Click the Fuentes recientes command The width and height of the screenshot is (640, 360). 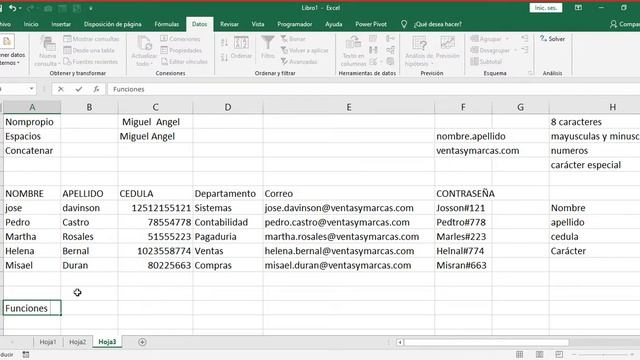click(x=91, y=62)
